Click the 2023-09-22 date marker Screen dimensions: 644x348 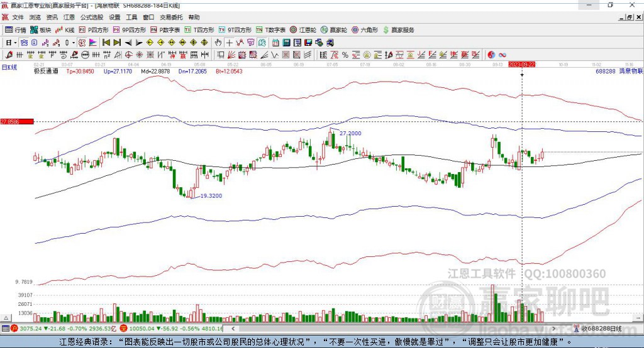click(521, 65)
